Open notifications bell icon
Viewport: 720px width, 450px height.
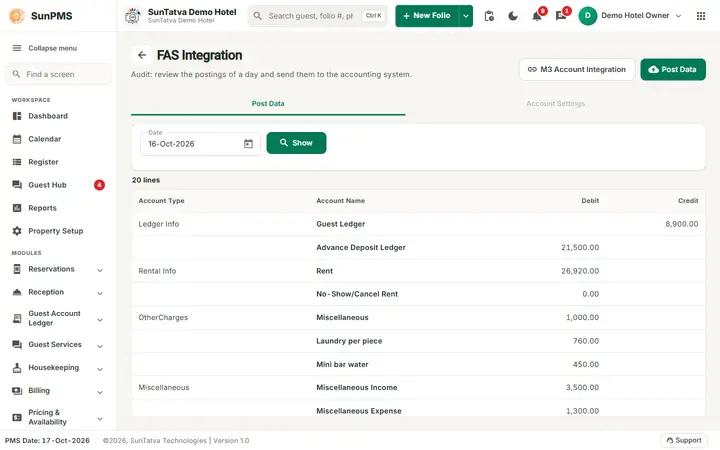536,17
